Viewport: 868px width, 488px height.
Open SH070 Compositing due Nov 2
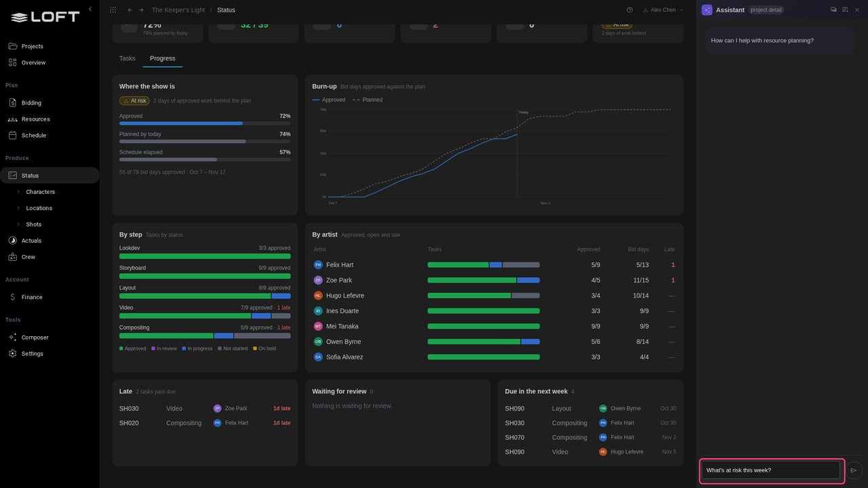tap(591, 438)
